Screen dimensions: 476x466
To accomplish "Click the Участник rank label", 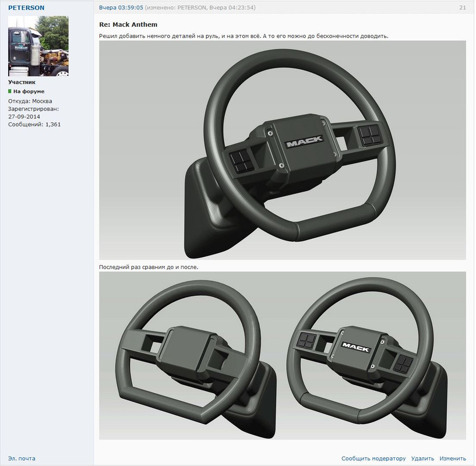I will 22,82.
